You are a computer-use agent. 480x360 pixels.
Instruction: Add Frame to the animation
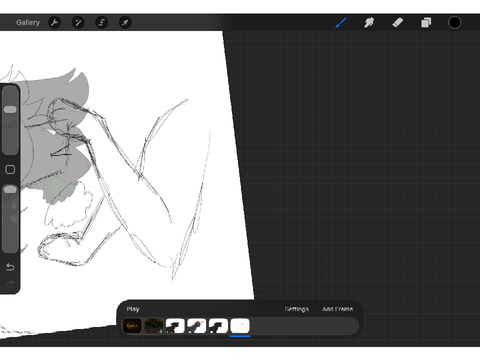pos(337,309)
